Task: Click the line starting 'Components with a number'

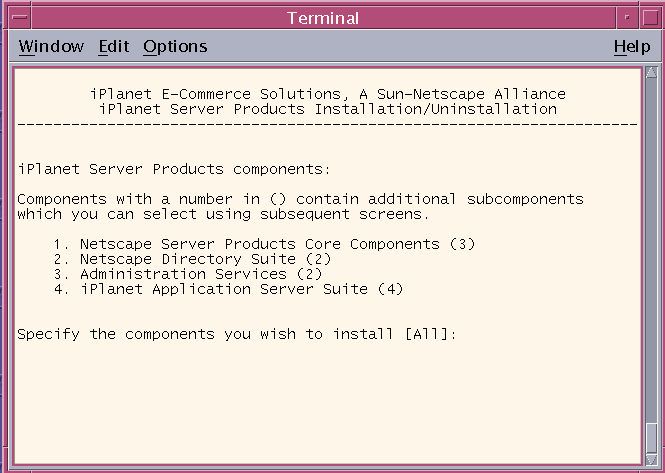Action: point(300,199)
